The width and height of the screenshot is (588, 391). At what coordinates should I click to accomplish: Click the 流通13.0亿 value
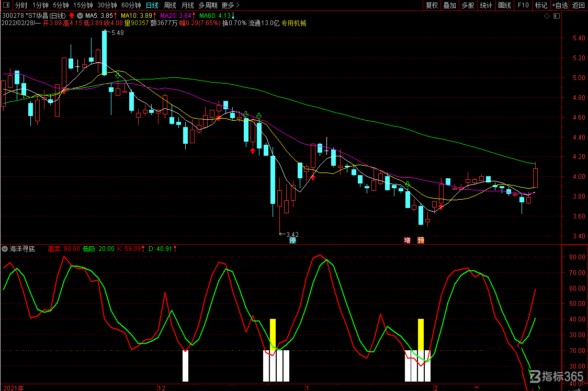(264, 23)
